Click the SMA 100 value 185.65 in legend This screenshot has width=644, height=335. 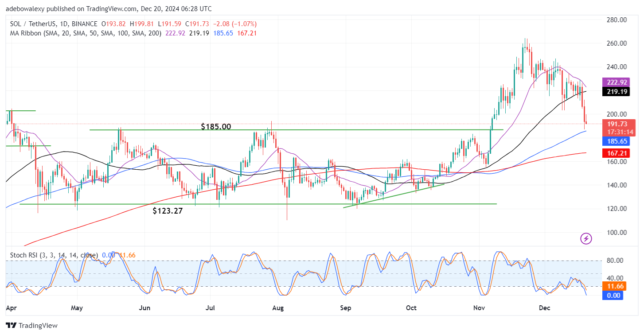point(223,33)
